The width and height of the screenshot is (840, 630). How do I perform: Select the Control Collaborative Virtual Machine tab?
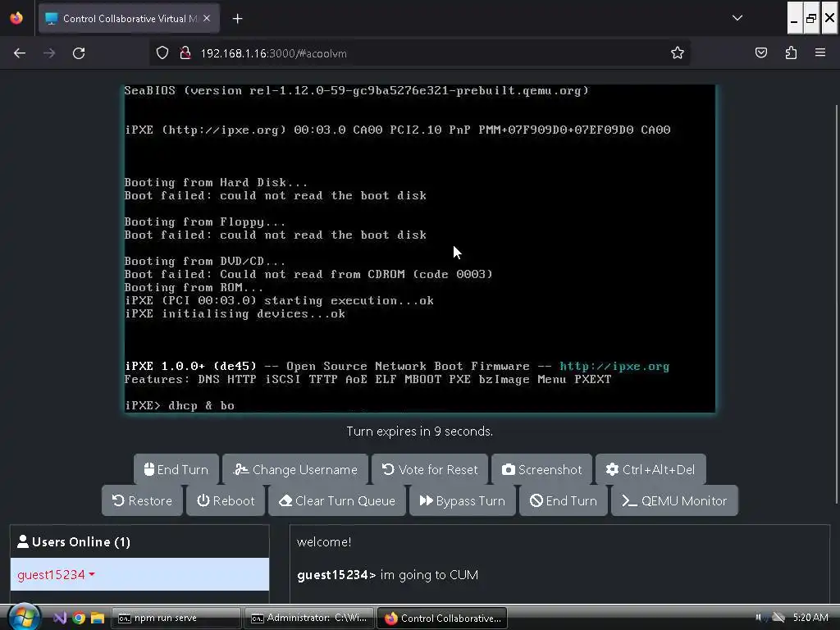129,19
